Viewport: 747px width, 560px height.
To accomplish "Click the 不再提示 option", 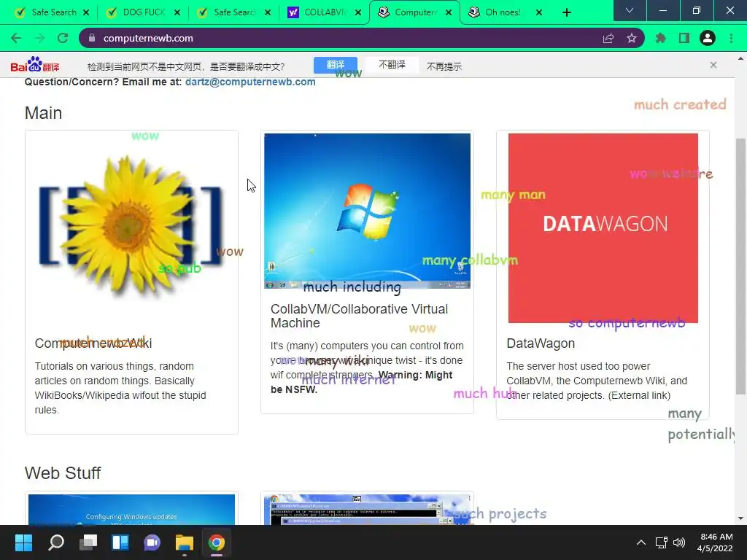I will tap(444, 66).
